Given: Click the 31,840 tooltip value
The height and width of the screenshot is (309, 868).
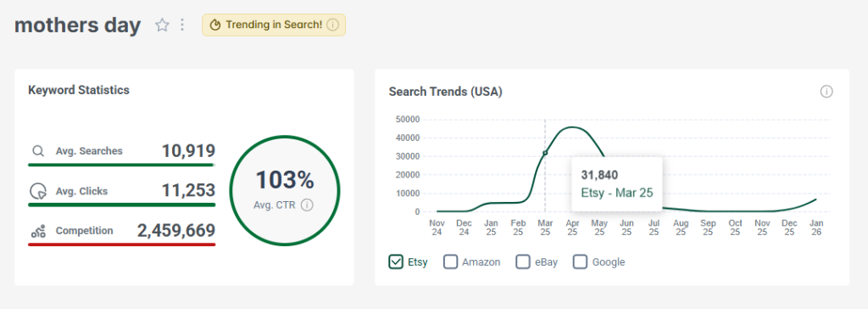Looking at the screenshot, I should (599, 175).
